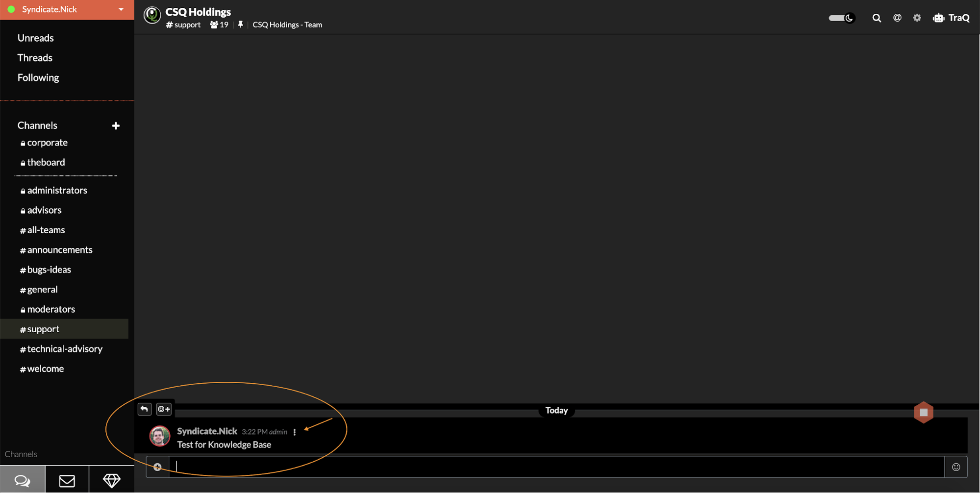Switch to the direct messages envelope tab
This screenshot has height=493, width=980.
tap(67, 480)
